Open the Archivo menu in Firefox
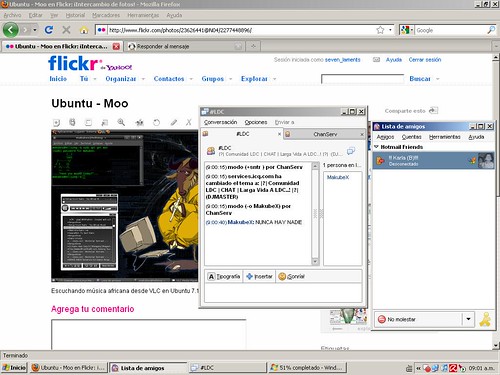 coord(12,15)
